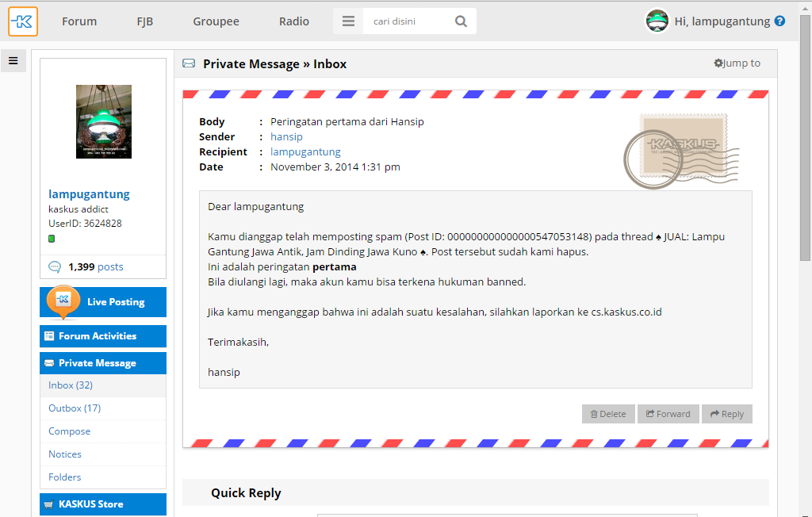Open Folders in sidebar
This screenshot has height=517, width=812.
[x=65, y=477]
